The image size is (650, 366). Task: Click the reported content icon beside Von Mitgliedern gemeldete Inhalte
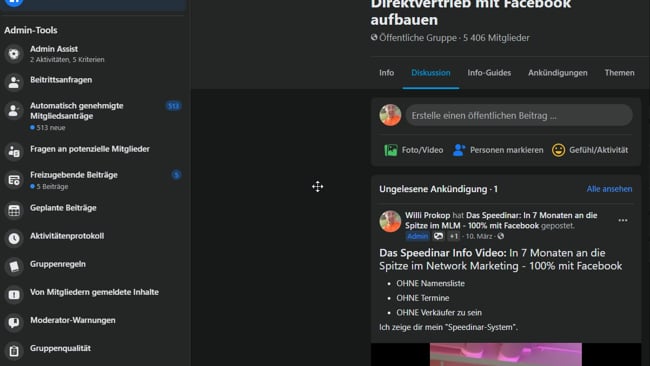(x=14, y=295)
